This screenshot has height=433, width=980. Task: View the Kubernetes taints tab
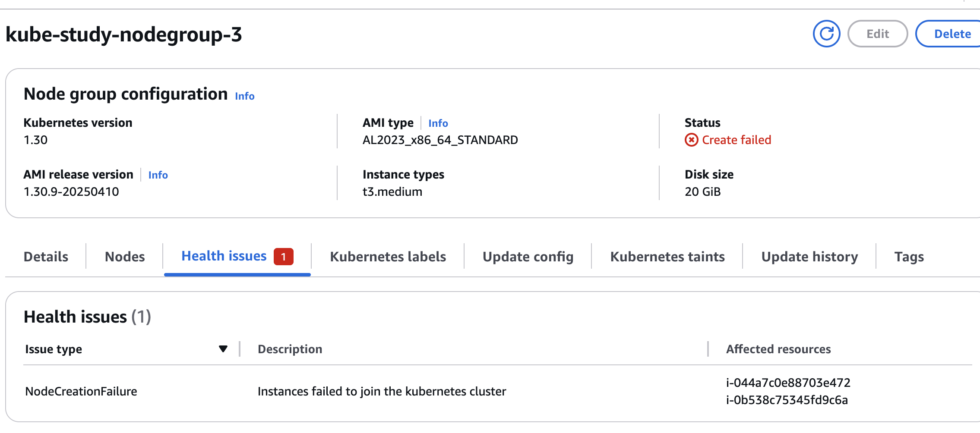667,257
